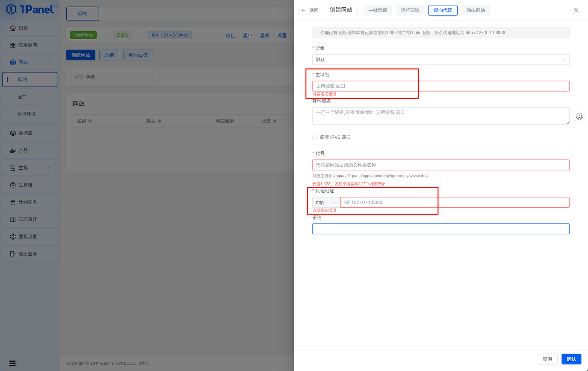The width and height of the screenshot is (588, 371).
Task: Click the 退出登录 logout item
Action: pyautogui.click(x=27, y=253)
